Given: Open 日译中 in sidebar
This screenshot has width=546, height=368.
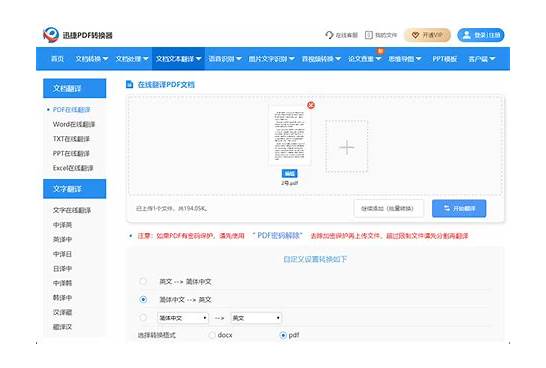Looking at the screenshot, I should [62, 269].
